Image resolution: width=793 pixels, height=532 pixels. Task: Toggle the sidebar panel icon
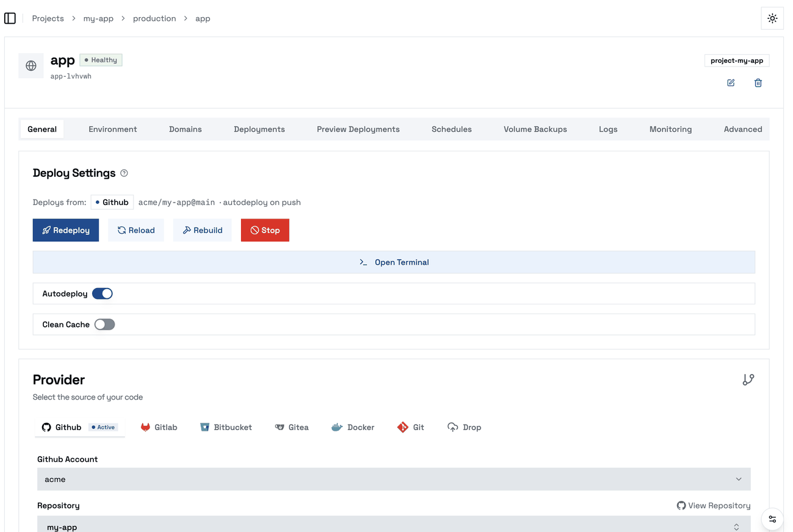coord(10,18)
